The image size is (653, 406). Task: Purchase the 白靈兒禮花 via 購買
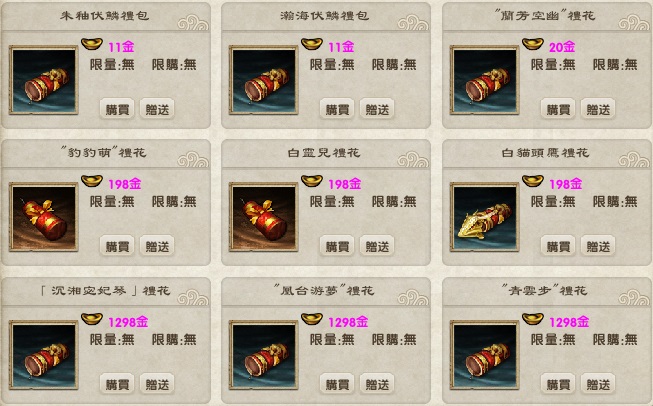pos(337,246)
